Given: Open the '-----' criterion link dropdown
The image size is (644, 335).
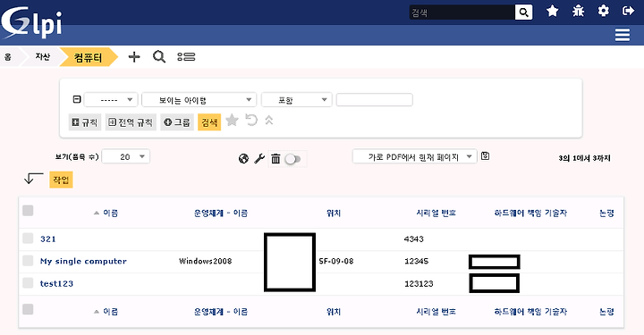Looking at the screenshot, I should pyautogui.click(x=111, y=100).
